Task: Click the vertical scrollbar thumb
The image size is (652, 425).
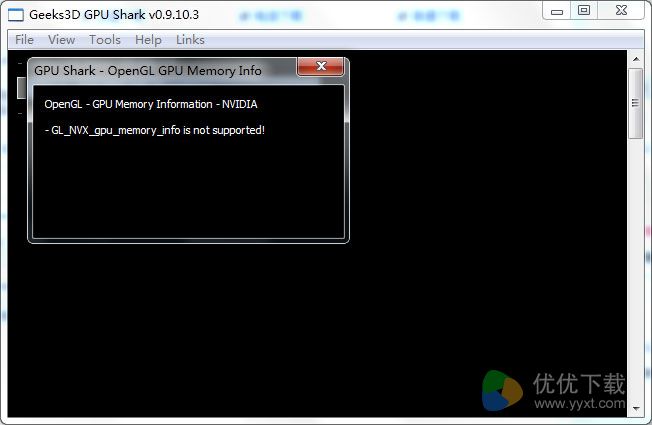Action: pos(635,103)
